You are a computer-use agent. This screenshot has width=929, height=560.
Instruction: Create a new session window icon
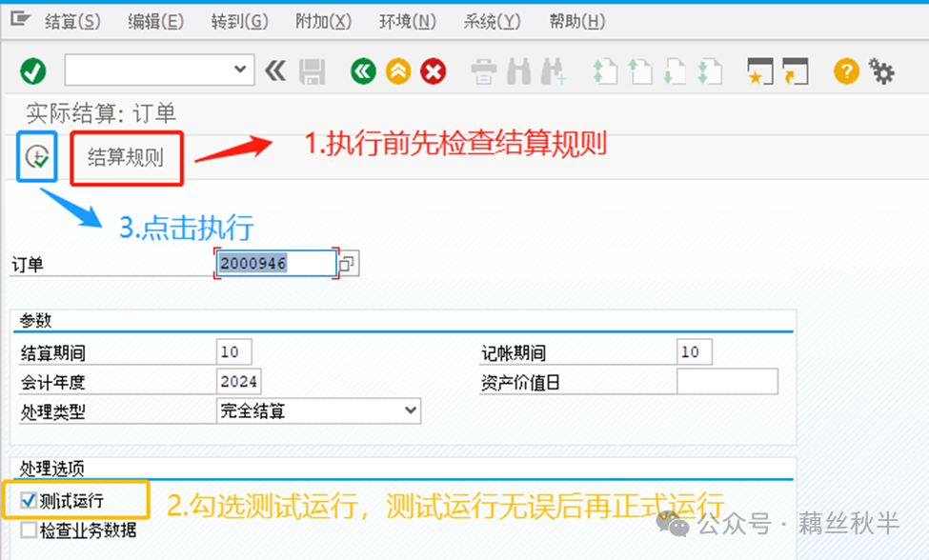760,71
